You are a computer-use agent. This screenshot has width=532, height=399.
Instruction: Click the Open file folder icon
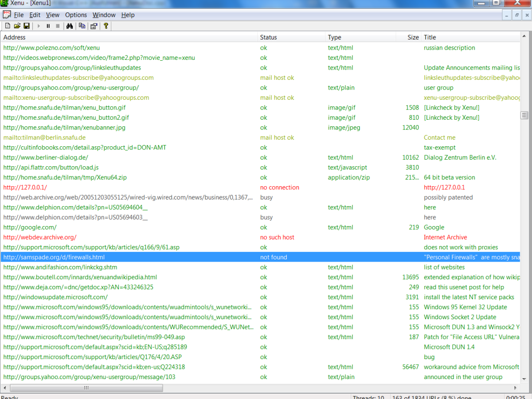pos(17,26)
